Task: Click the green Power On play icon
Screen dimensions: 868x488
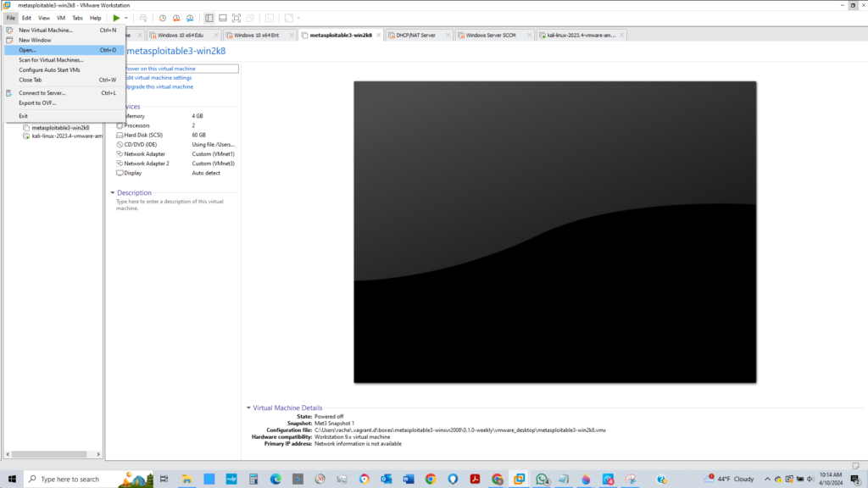Action: pyautogui.click(x=116, y=18)
